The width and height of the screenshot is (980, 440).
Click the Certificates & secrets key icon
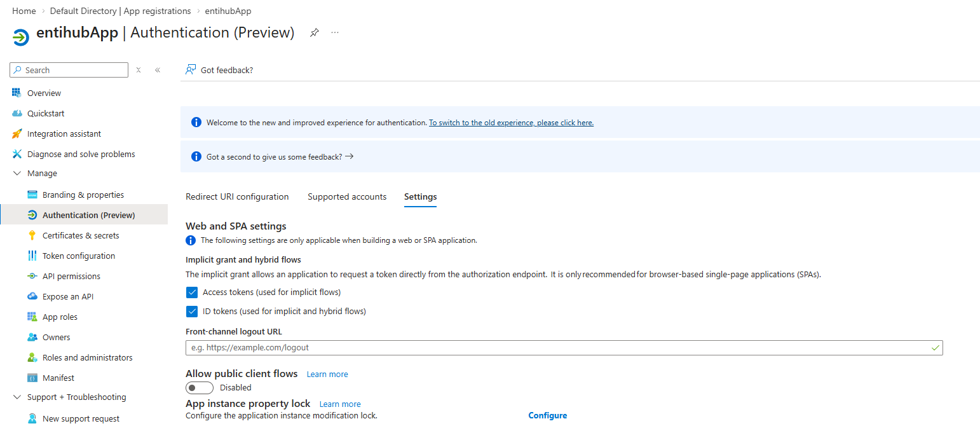[x=32, y=235]
